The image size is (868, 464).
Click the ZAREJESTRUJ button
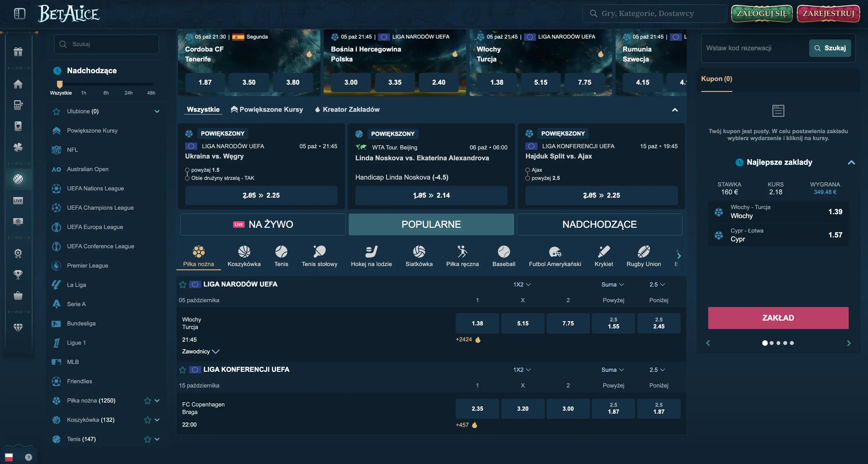(x=828, y=14)
